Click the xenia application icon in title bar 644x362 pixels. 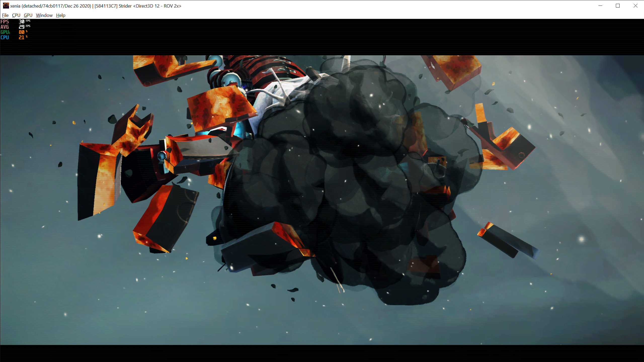point(6,6)
